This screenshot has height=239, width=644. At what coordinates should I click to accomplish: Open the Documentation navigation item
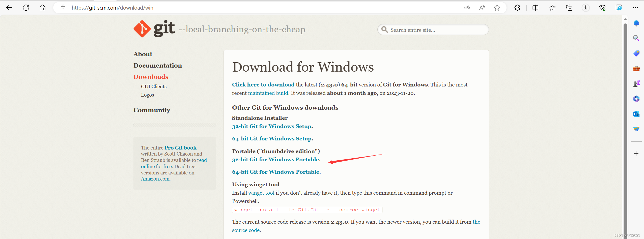coord(158,65)
